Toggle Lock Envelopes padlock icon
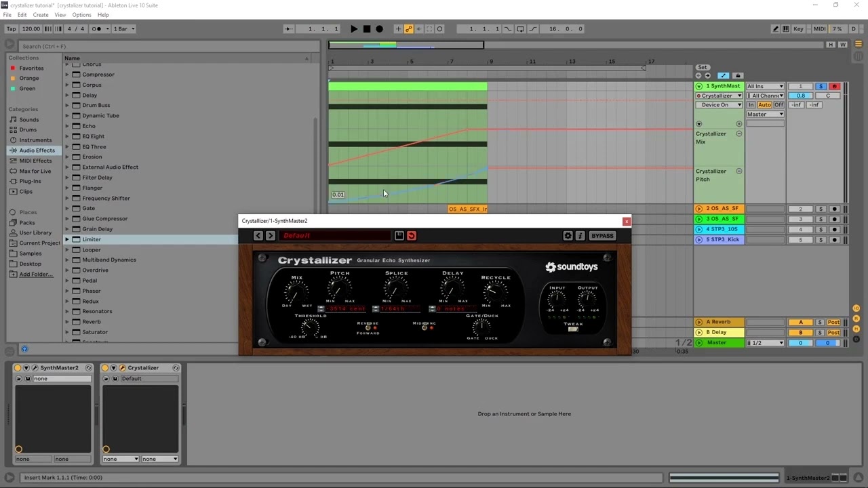The height and width of the screenshot is (488, 868). pos(738,75)
